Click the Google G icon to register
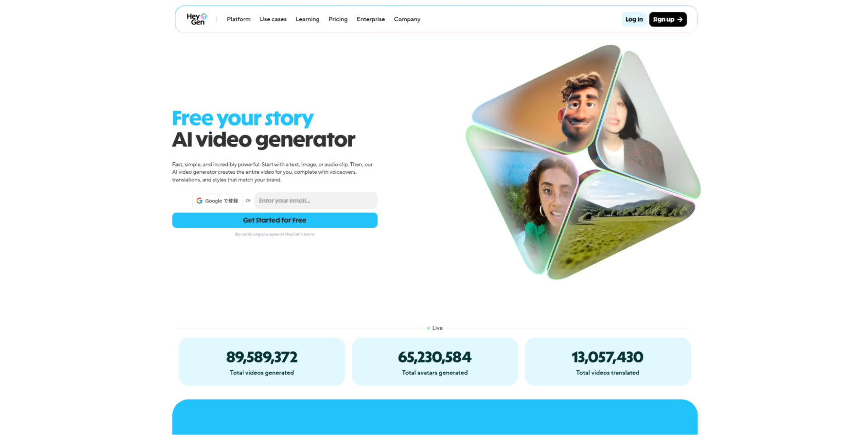The width and height of the screenshot is (868, 435). 199,201
